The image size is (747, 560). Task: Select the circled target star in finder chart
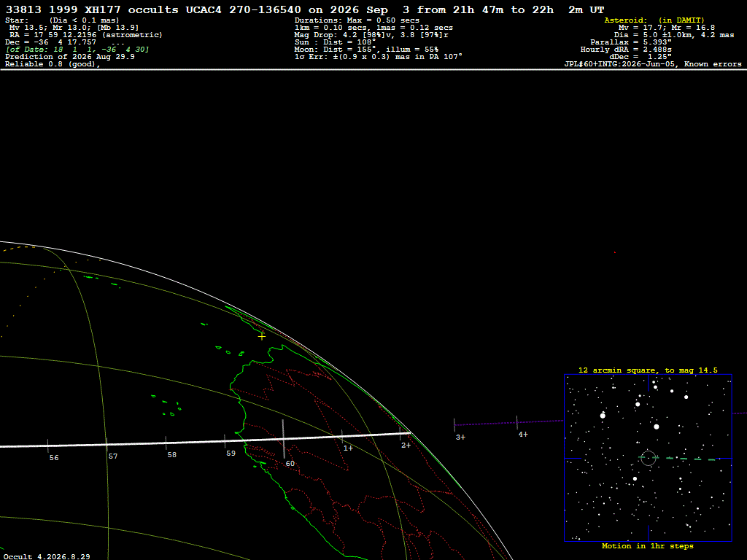pos(649,458)
